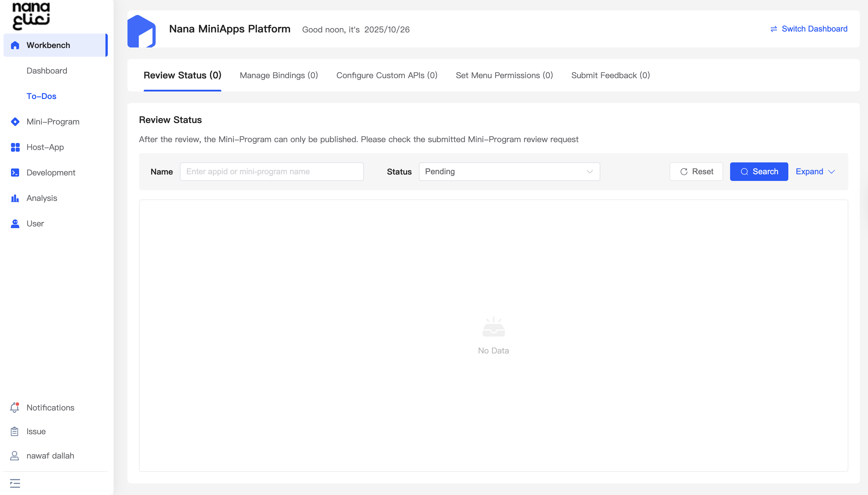Switch to Manage Bindings tab
868x495 pixels.
[279, 76]
